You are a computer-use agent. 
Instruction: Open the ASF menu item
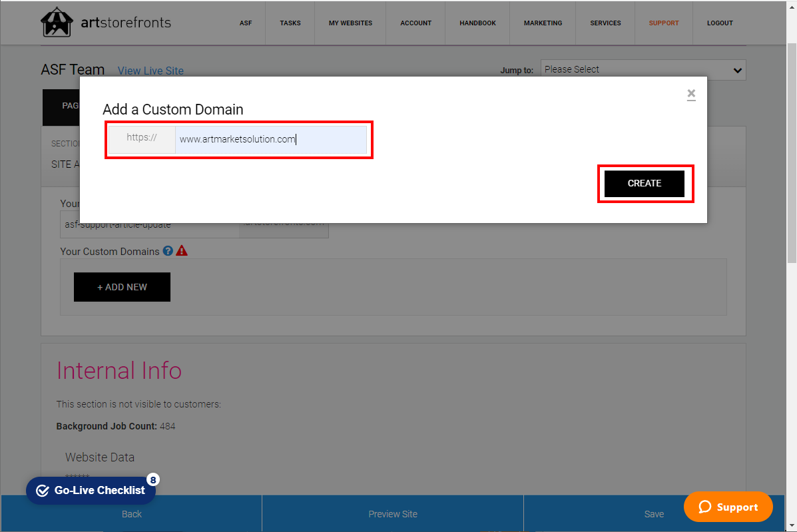click(246, 23)
